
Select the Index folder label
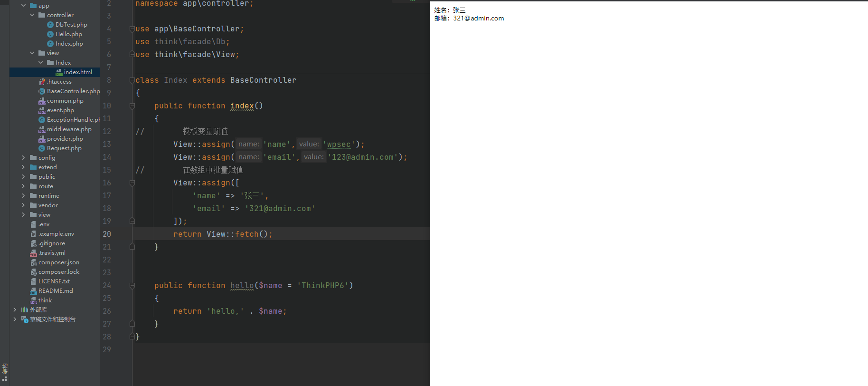pos(63,63)
